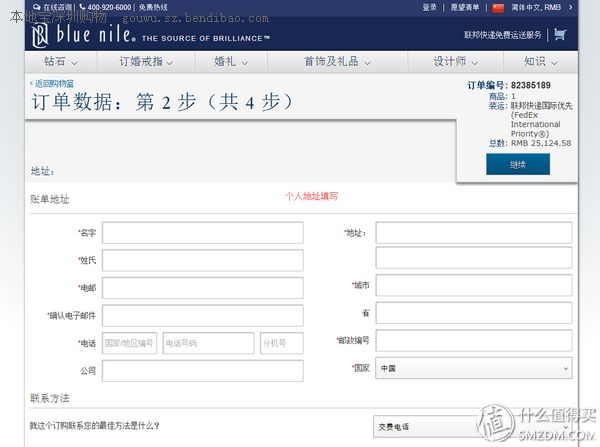Click the 联系方法 section heading
Viewport: 600px width, 447px height.
[50, 398]
